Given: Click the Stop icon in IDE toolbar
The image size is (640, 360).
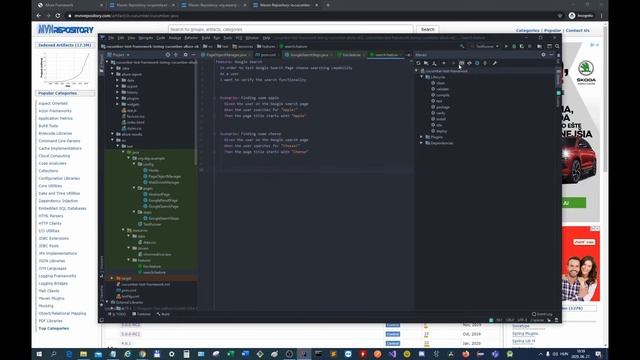Looking at the screenshot, I should coord(530,47).
